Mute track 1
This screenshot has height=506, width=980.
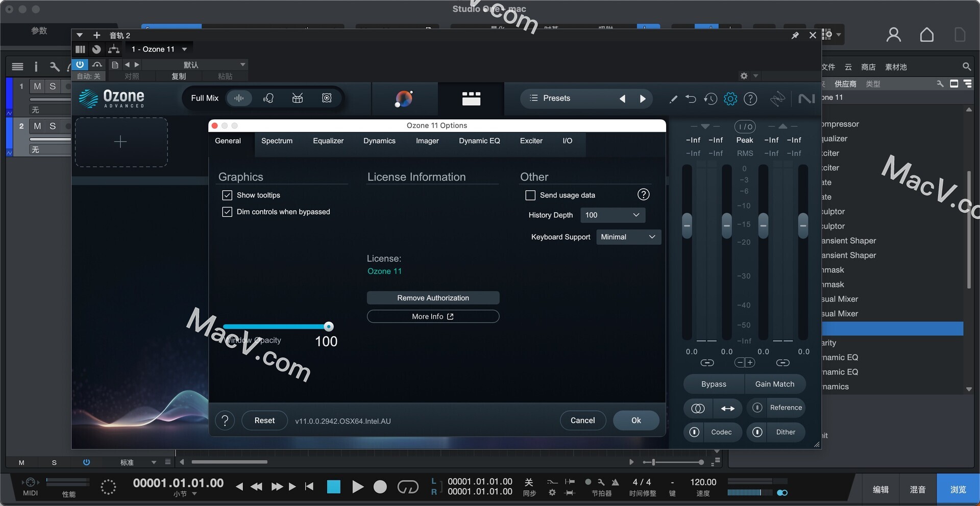[x=37, y=86]
